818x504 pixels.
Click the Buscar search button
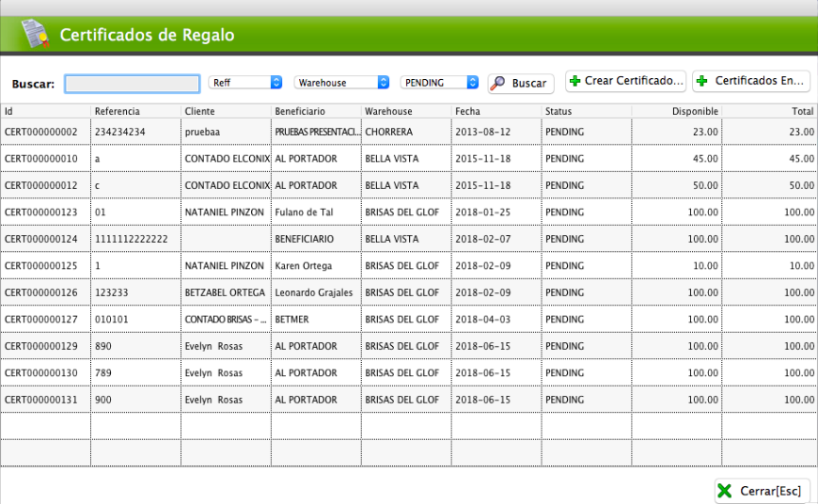tap(521, 83)
